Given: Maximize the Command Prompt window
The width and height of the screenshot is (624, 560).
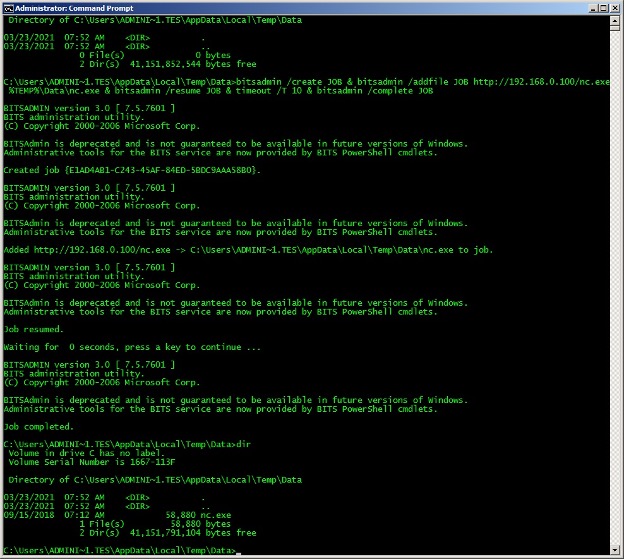Looking at the screenshot, I should [x=604, y=8].
